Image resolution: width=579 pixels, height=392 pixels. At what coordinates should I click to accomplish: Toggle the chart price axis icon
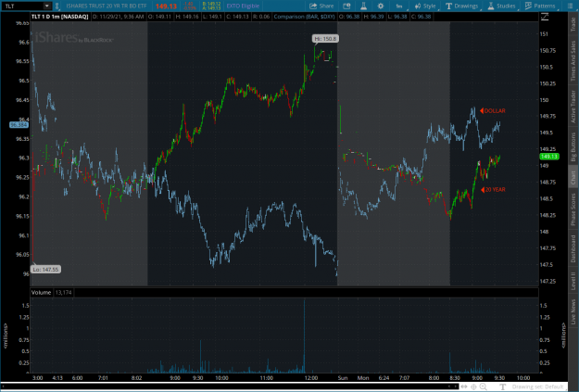click(545, 17)
